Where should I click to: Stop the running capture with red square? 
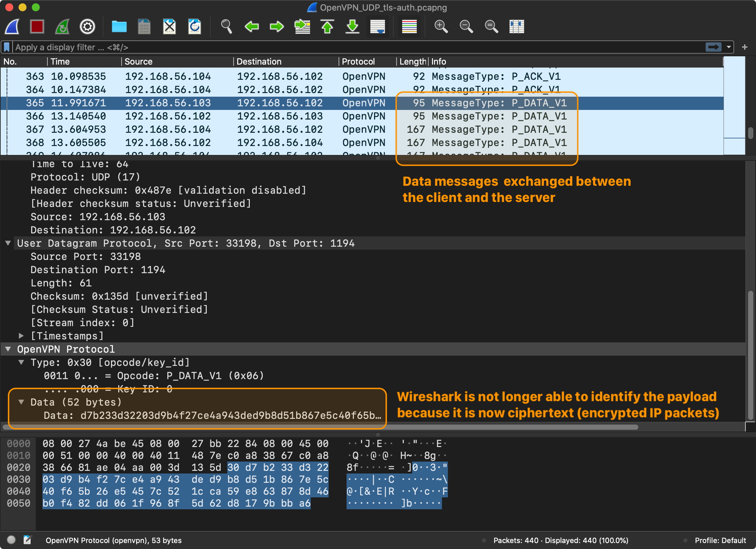coord(37,26)
